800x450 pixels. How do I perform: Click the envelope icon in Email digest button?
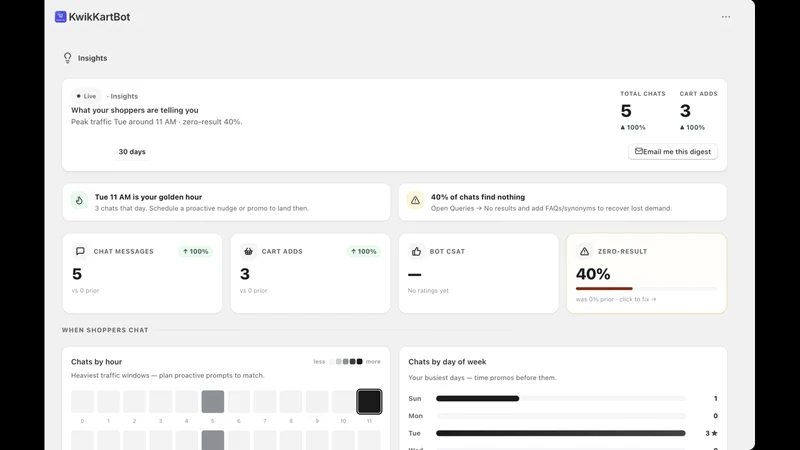tap(638, 151)
